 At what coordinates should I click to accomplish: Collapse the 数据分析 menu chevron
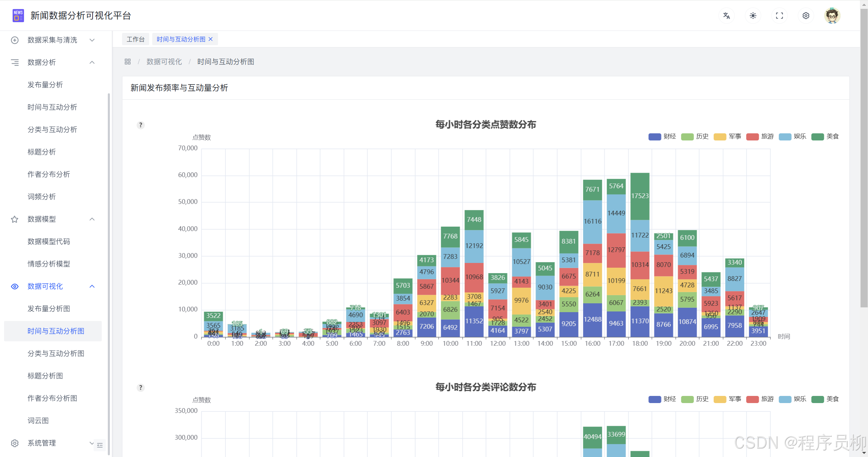pos(92,62)
